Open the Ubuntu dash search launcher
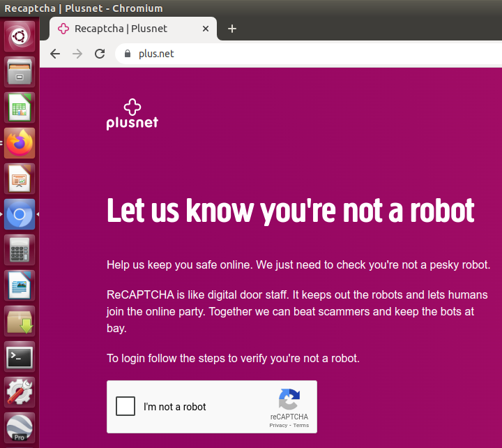 (x=20, y=36)
